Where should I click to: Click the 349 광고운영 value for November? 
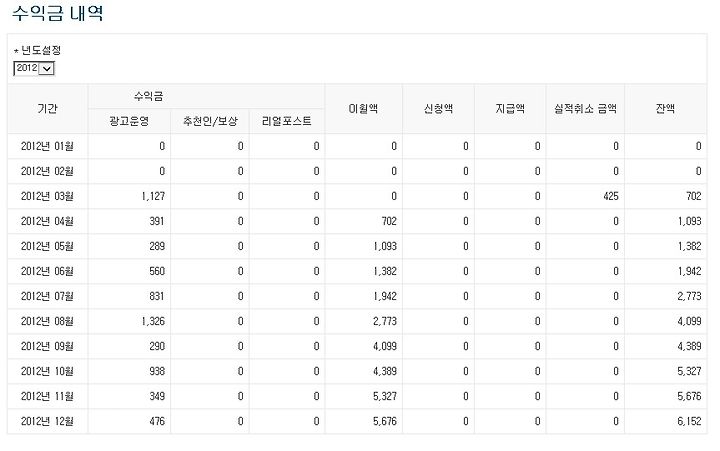[x=157, y=396]
